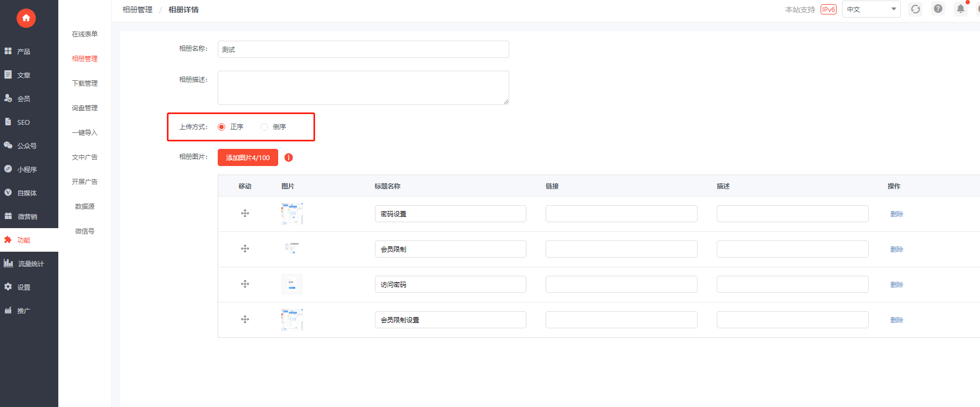Open 流量统计 in the sidebar
Screen dimensions: 980x407
(29, 263)
